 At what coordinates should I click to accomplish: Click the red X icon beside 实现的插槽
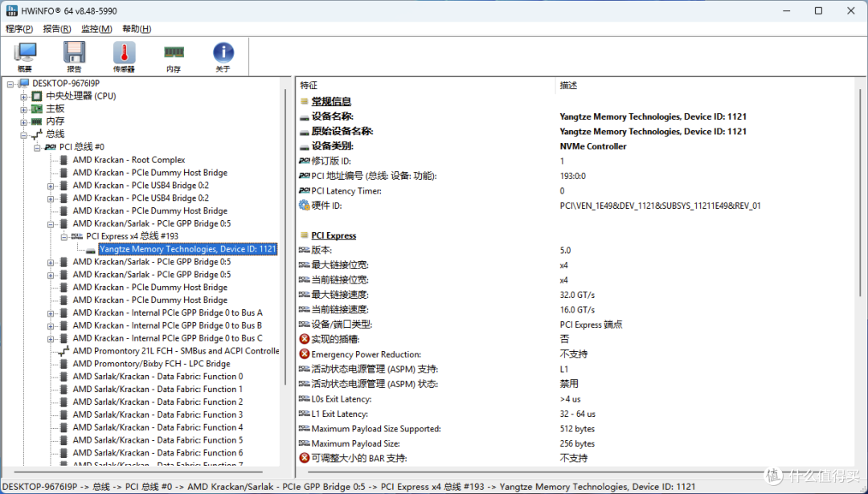(x=305, y=339)
